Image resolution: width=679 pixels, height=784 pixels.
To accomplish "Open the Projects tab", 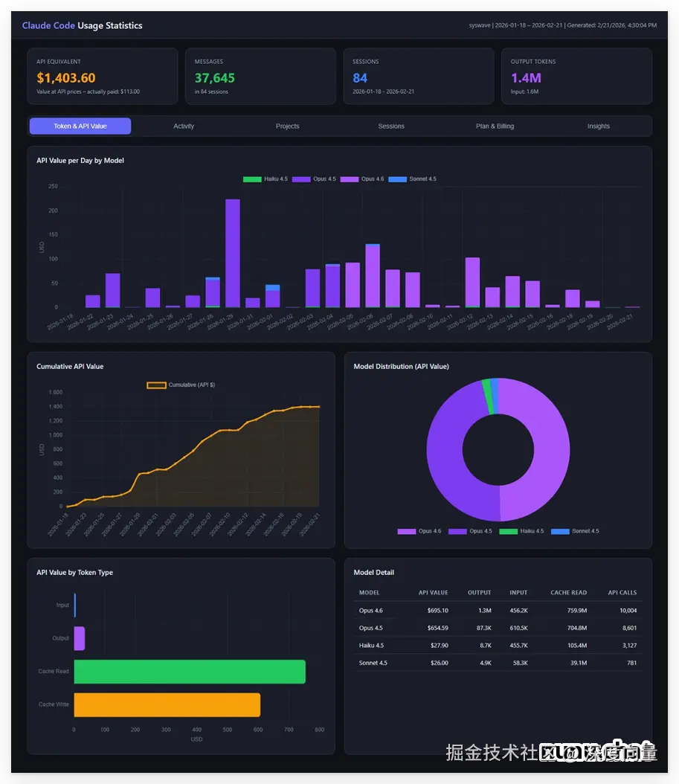I will (x=287, y=126).
